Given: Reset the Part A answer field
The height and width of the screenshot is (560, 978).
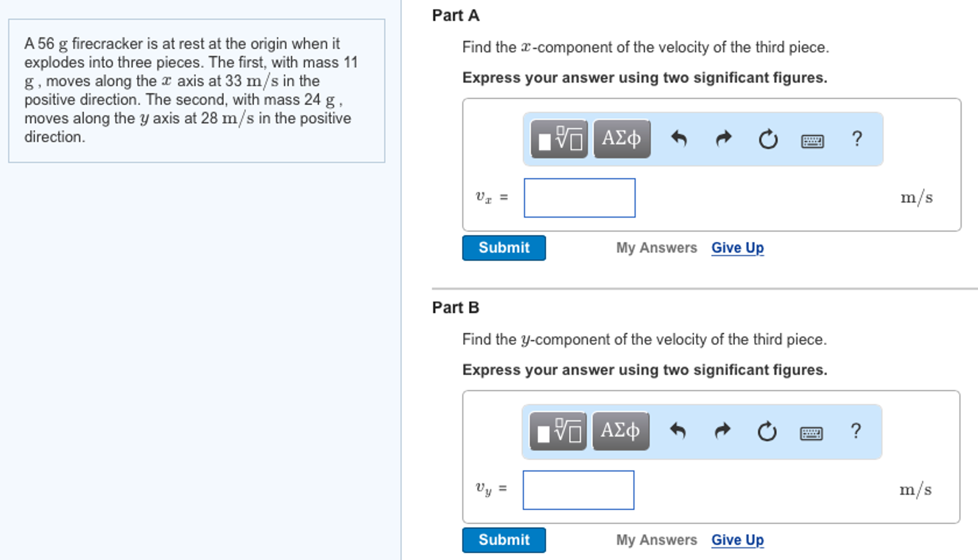Looking at the screenshot, I should pos(768,140).
